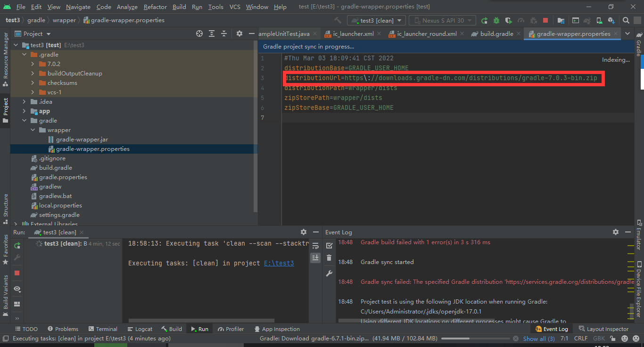This screenshot has width=644, height=347.
Task: Collapse the .gradle folder
Action: tap(25, 55)
